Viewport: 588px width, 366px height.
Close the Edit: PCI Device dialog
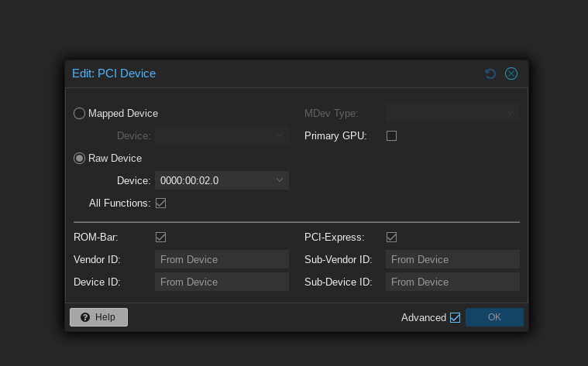[x=511, y=74]
